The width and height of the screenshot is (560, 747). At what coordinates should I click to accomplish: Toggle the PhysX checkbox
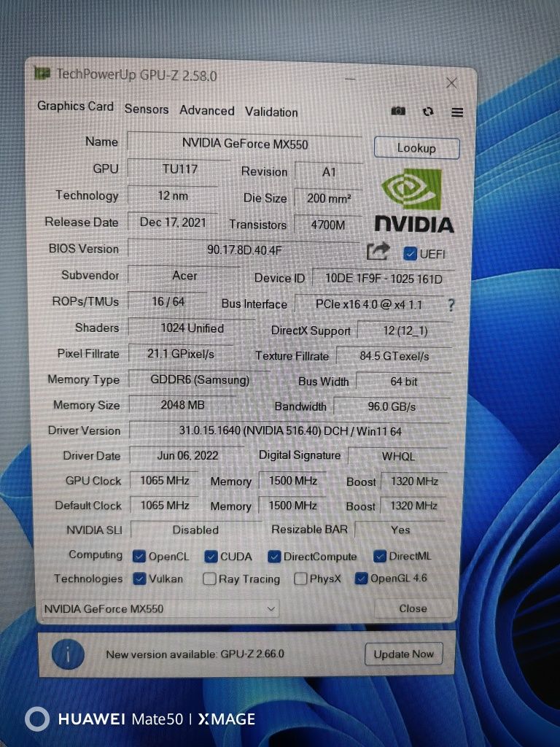(x=300, y=578)
